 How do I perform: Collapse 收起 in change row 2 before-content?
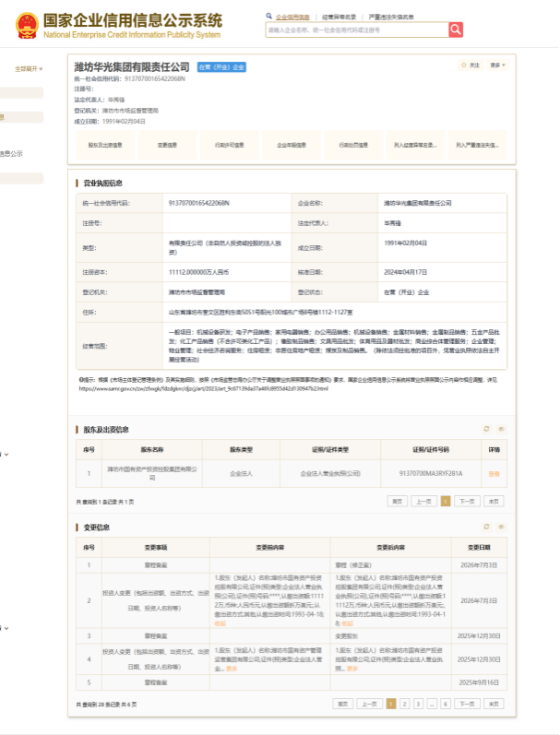pos(220,623)
